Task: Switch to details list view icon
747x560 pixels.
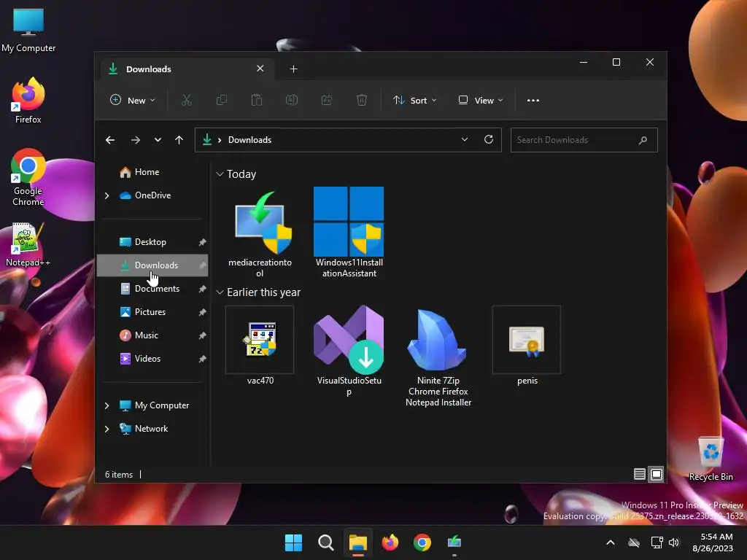Action: [x=639, y=474]
